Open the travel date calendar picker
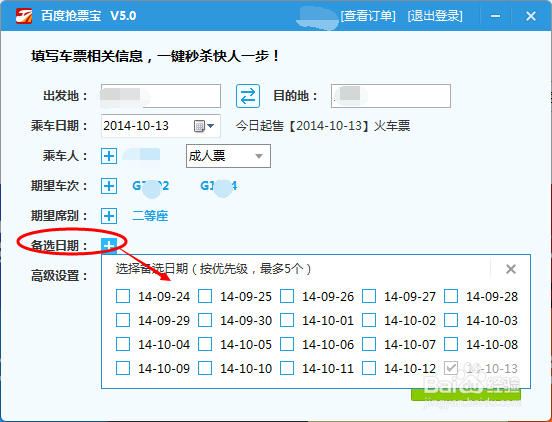 (x=204, y=126)
